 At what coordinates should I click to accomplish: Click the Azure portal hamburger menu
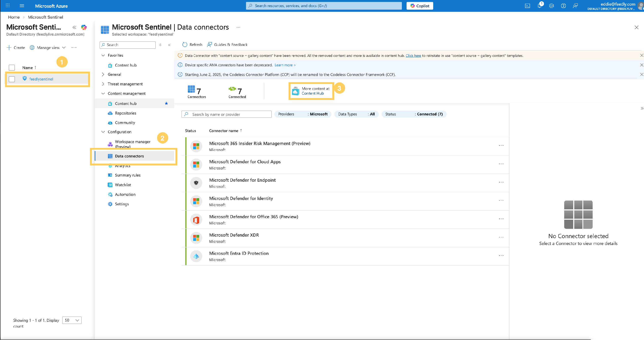[22, 6]
